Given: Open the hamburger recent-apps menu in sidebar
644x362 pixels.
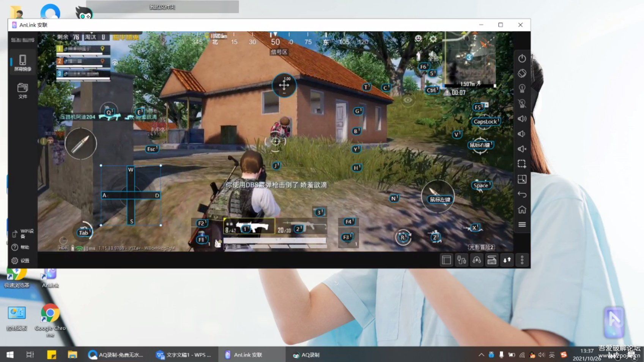Looking at the screenshot, I should tap(522, 224).
